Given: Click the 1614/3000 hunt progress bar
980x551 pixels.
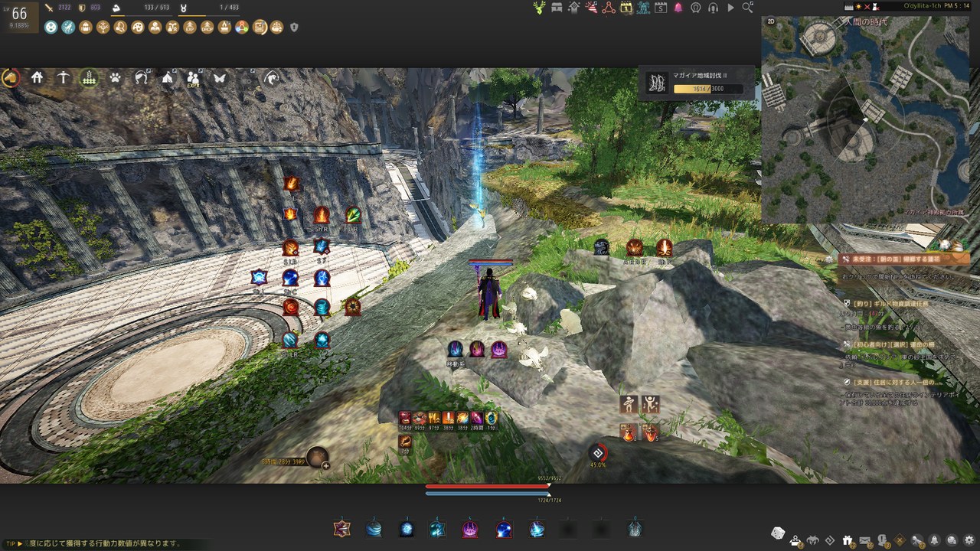Looking at the screenshot, I should 709,89.
